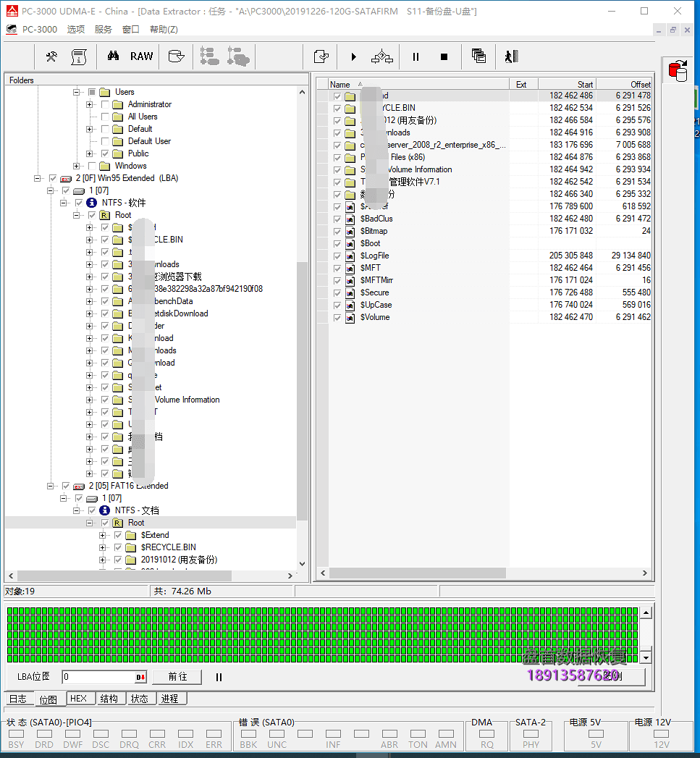Check the Windows folder checkbox
This screenshot has width=700, height=758.
(92, 167)
